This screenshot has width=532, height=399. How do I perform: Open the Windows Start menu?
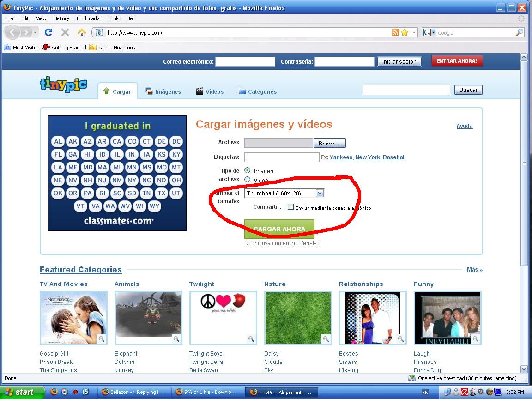point(22,392)
